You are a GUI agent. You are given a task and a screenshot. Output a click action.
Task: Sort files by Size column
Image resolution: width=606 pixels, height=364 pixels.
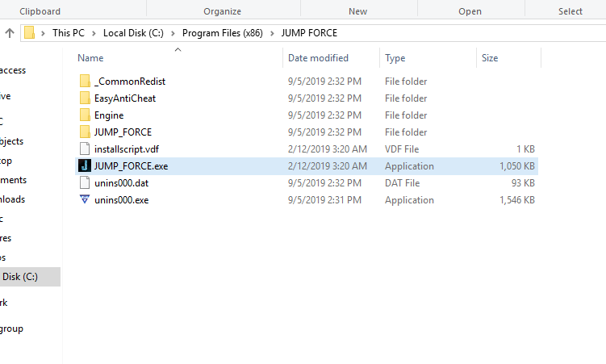(x=490, y=58)
